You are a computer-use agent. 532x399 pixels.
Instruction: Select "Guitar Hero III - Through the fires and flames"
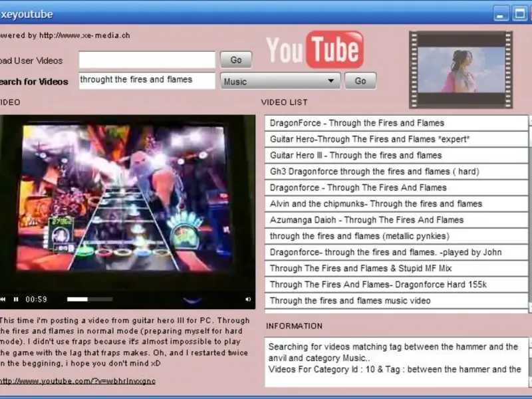click(x=396, y=156)
